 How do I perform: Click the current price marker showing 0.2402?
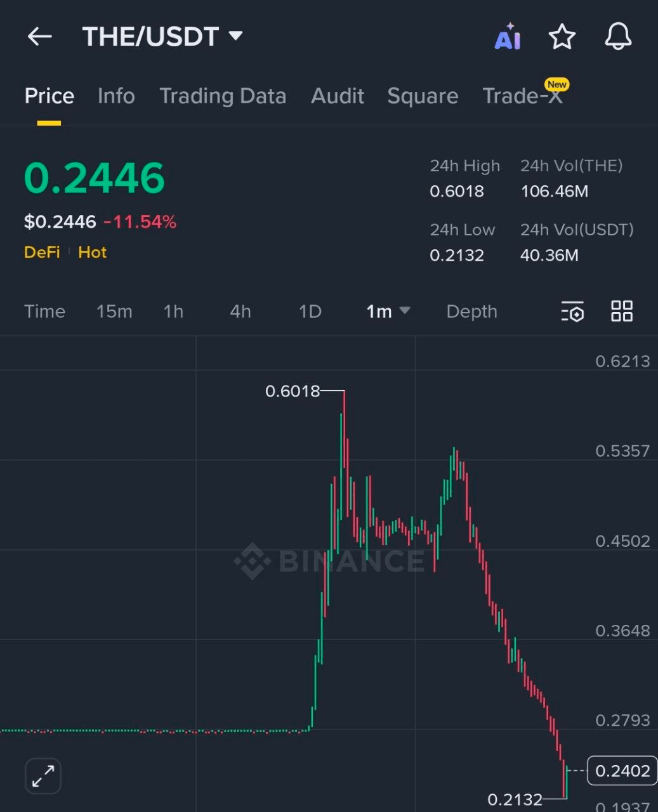(x=621, y=771)
